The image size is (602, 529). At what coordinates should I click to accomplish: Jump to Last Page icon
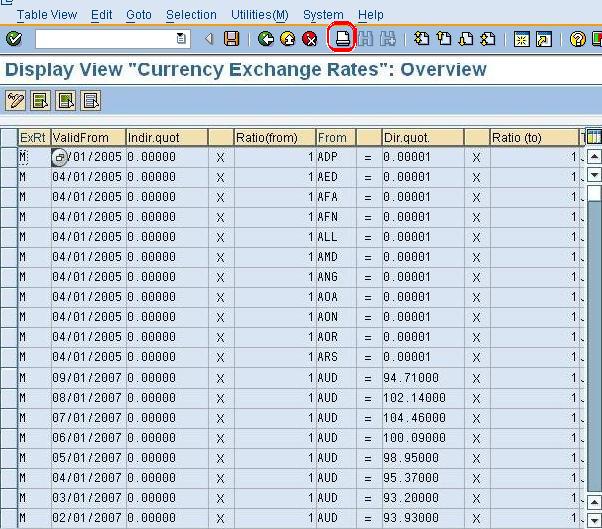488,39
